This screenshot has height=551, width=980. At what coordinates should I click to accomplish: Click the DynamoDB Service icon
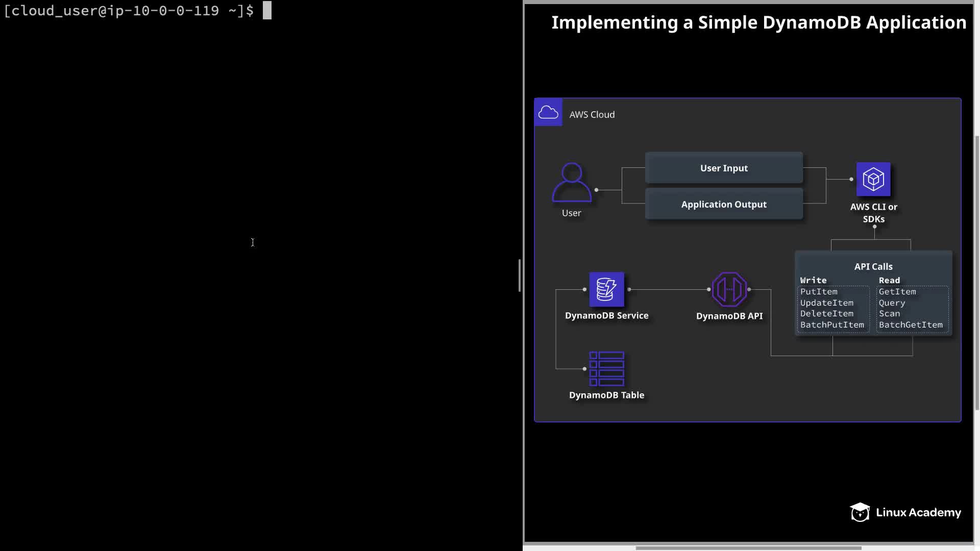606,289
